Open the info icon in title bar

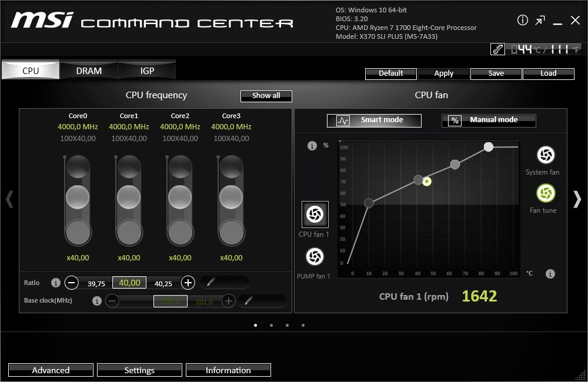pos(522,20)
